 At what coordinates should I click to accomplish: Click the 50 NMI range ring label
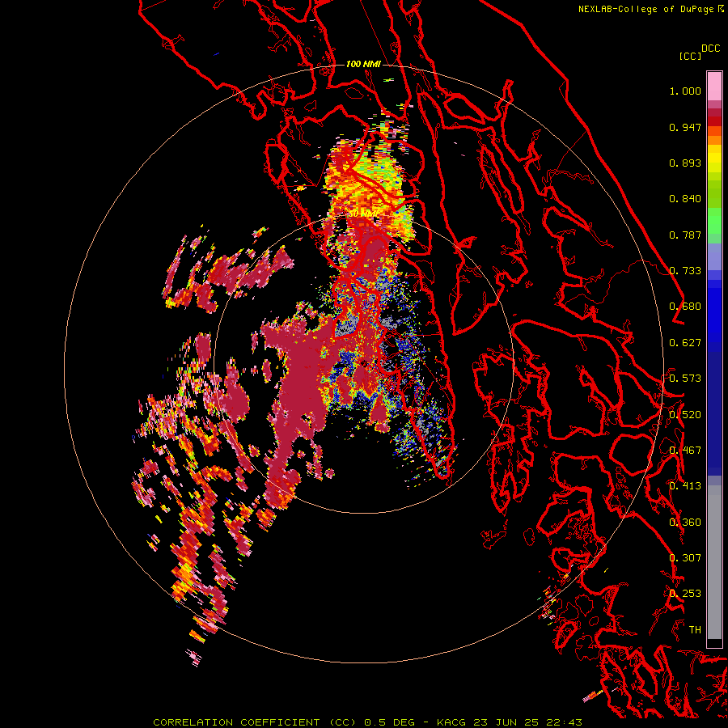(x=363, y=214)
